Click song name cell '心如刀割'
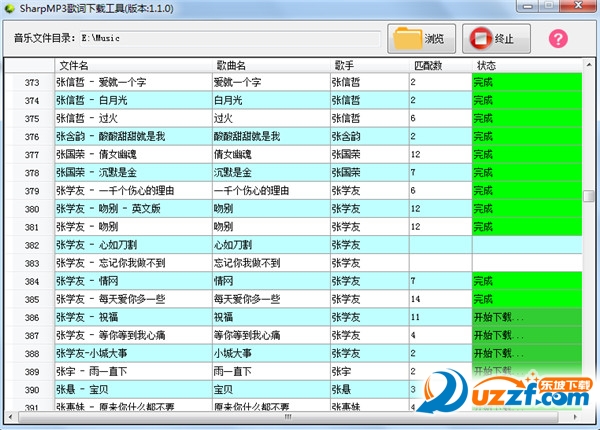Image resolution: width=600 pixels, height=430 pixels. (271, 245)
